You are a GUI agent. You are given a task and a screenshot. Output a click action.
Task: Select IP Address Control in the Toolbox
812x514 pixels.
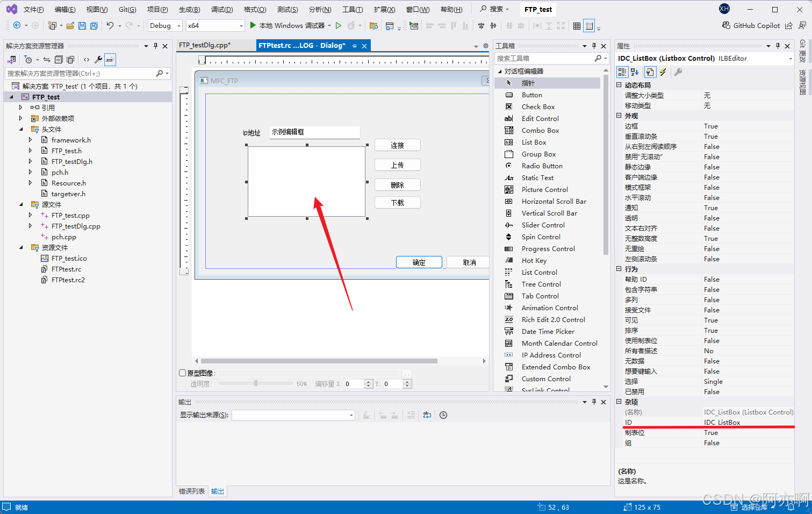tap(551, 355)
